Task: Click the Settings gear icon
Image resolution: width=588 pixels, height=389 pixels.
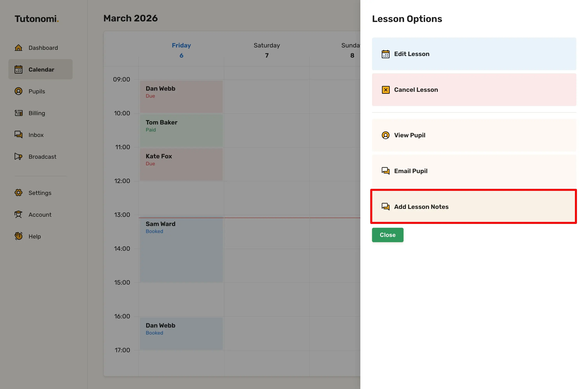Action: [x=18, y=193]
